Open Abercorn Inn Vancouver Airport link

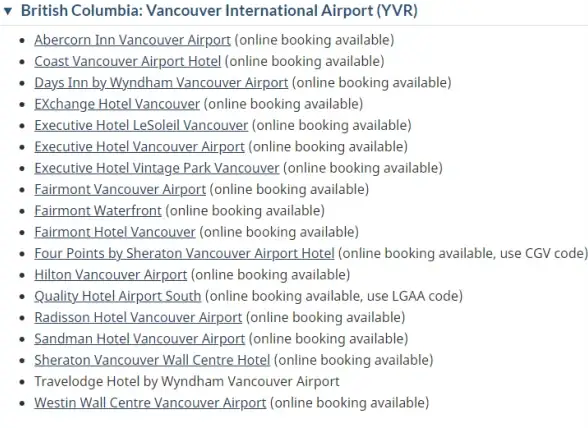click(132, 40)
